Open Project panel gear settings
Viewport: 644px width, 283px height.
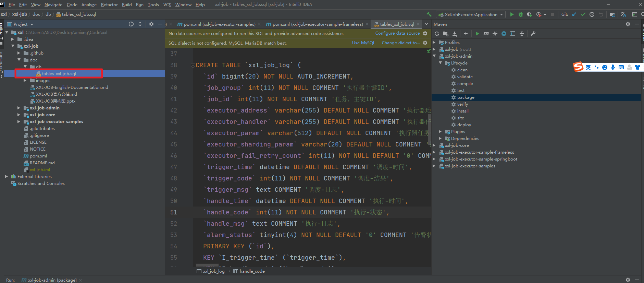coord(151,24)
